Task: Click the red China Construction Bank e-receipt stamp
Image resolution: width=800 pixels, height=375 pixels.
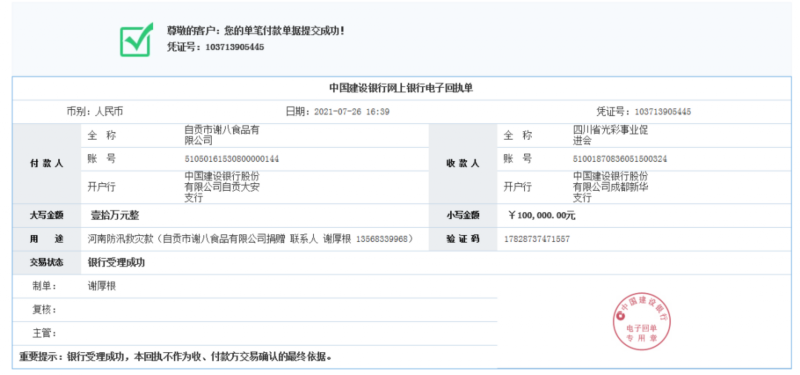Action: [643, 321]
